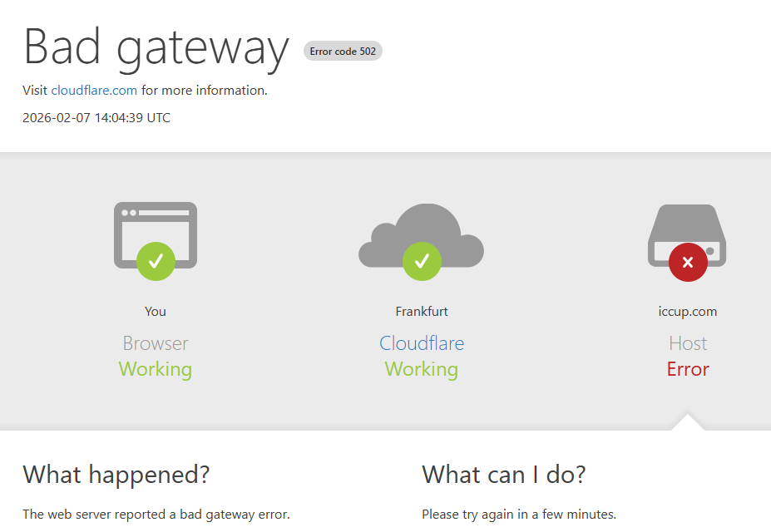Click the timestamp 2026-02-07 14:04:39 UTC

coord(96,118)
